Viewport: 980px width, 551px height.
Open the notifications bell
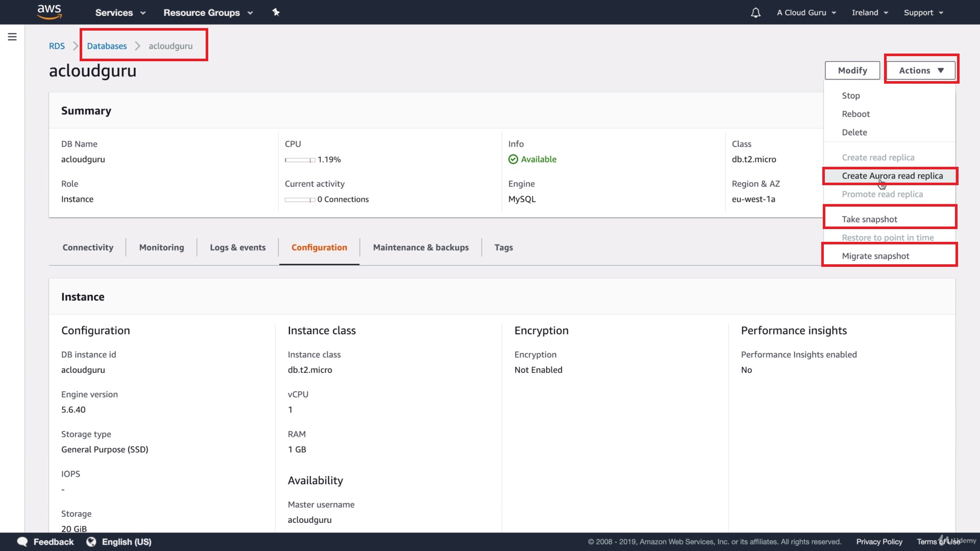tap(755, 13)
